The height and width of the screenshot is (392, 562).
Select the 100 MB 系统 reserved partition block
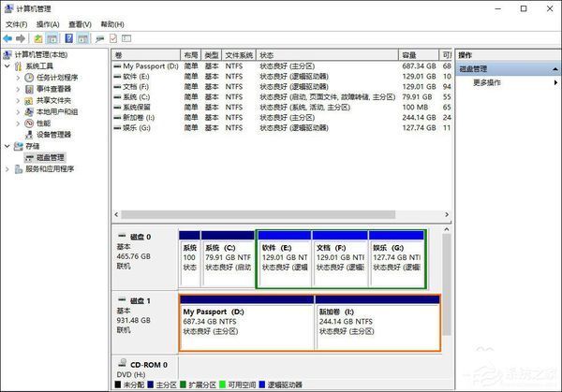click(x=189, y=259)
